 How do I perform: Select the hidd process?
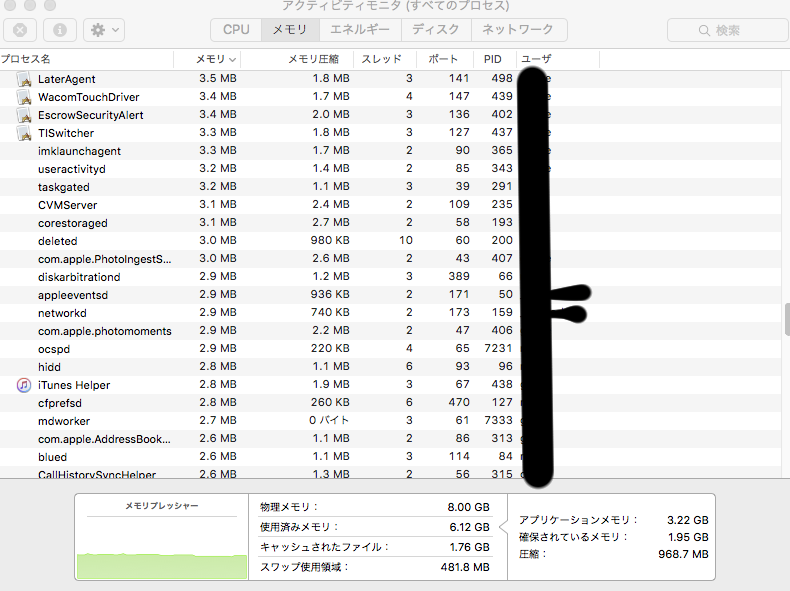click(x=49, y=367)
